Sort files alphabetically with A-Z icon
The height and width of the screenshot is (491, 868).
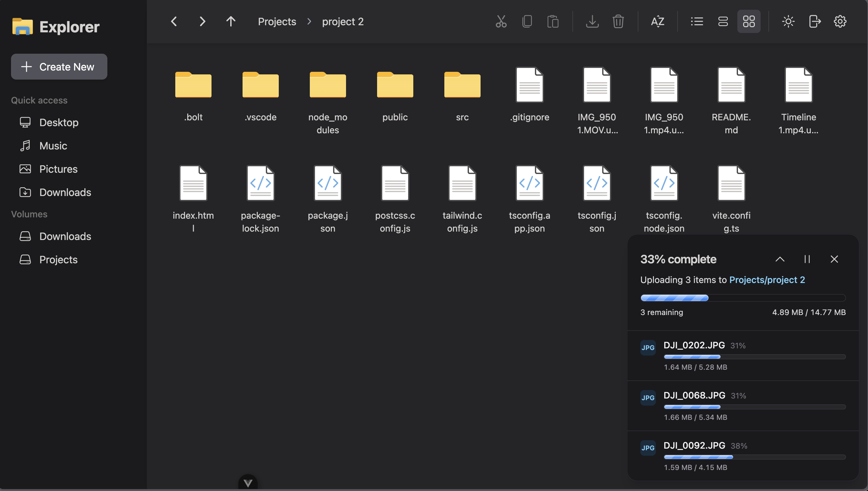[657, 21]
